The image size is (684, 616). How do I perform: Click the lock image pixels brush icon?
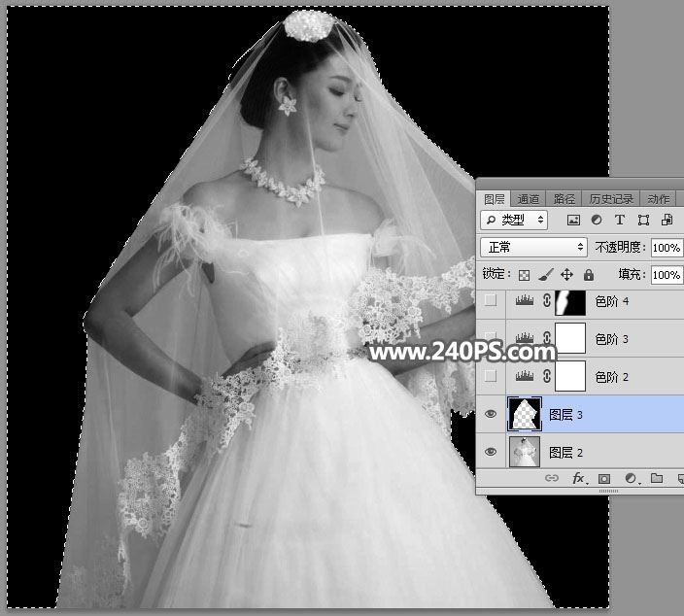tap(546, 275)
